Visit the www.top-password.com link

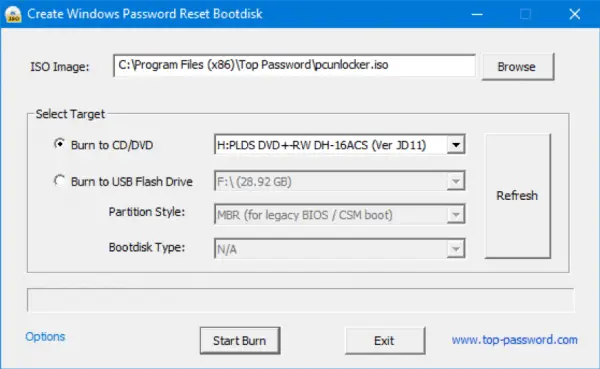[515, 340]
